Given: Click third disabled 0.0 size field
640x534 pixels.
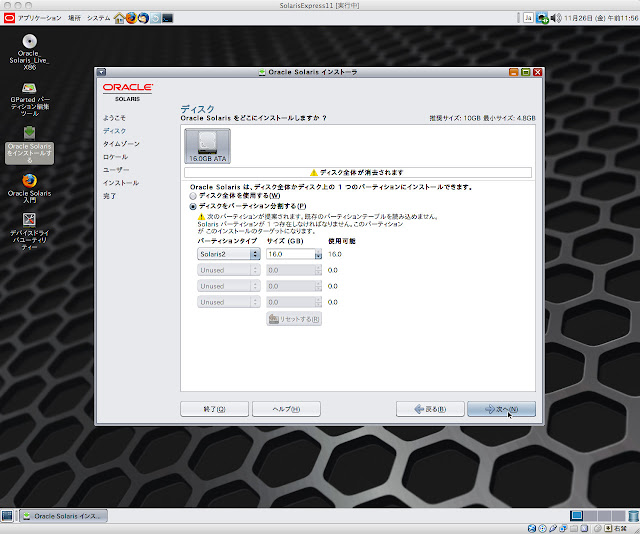Looking at the screenshot, I should [291, 302].
